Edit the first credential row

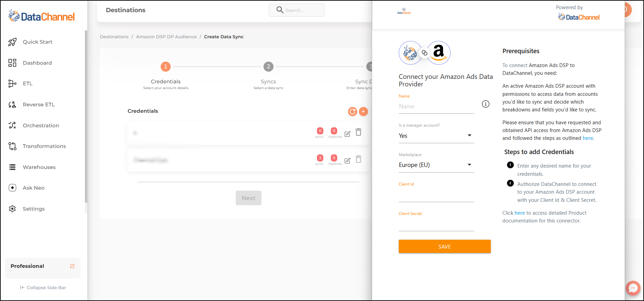coord(347,134)
